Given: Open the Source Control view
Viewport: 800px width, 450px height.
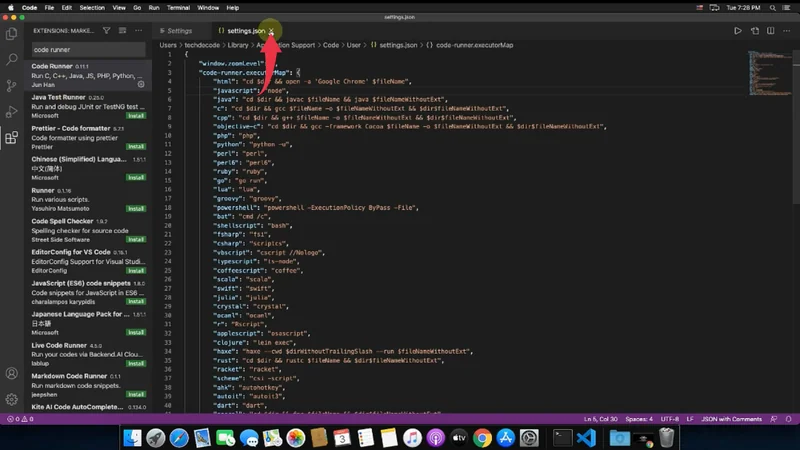Looking at the screenshot, I should (x=12, y=86).
